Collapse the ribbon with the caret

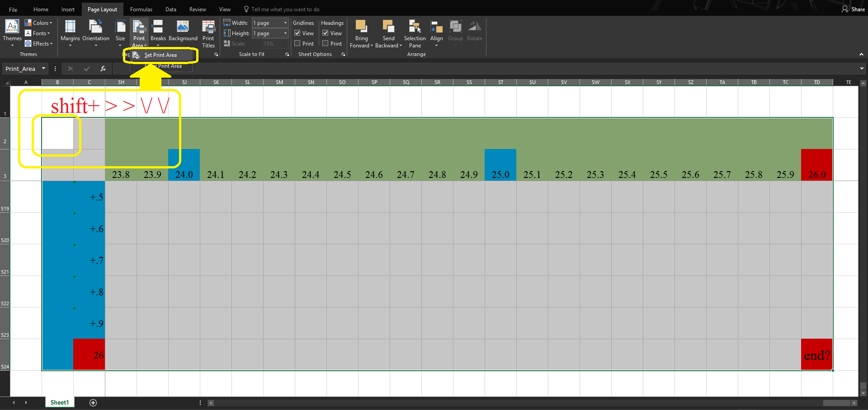click(861, 54)
